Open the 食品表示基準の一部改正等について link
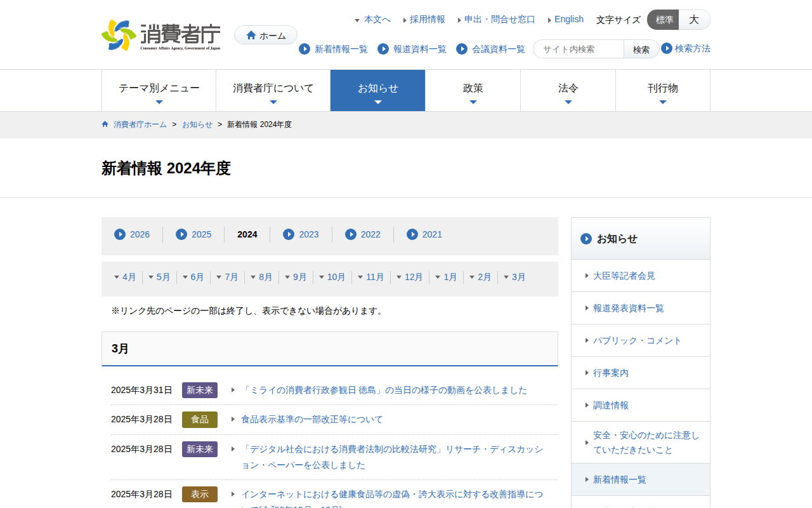Viewport: 812px width, 508px height. click(311, 420)
